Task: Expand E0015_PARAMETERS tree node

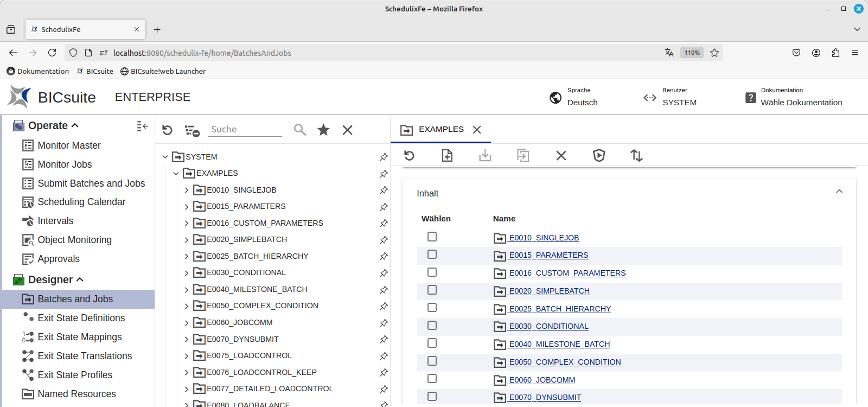Action: coord(187,207)
